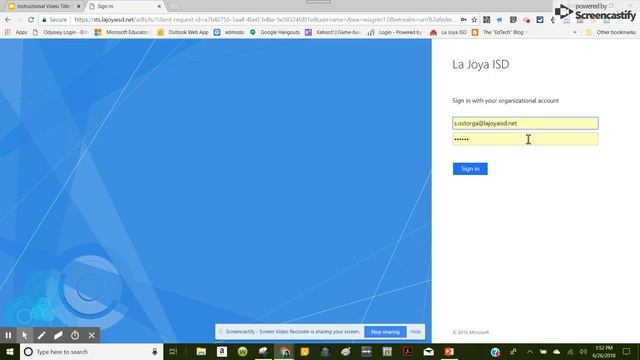
Task: Click the blue Sign in button
Action: click(470, 169)
